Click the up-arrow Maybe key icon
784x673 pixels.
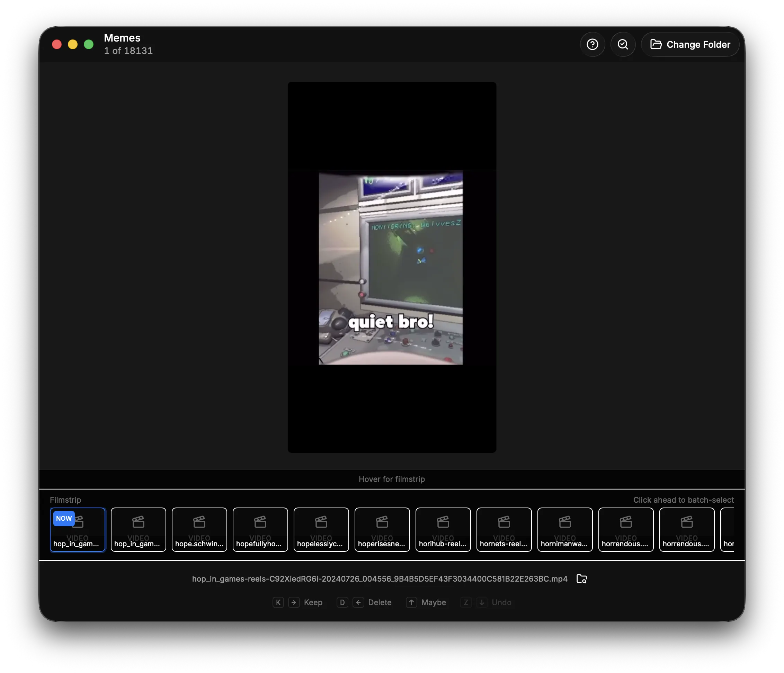tap(411, 603)
